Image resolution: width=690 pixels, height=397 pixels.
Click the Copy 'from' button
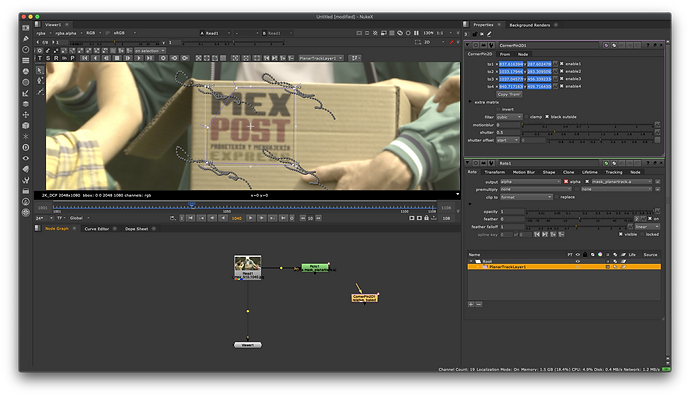click(509, 94)
